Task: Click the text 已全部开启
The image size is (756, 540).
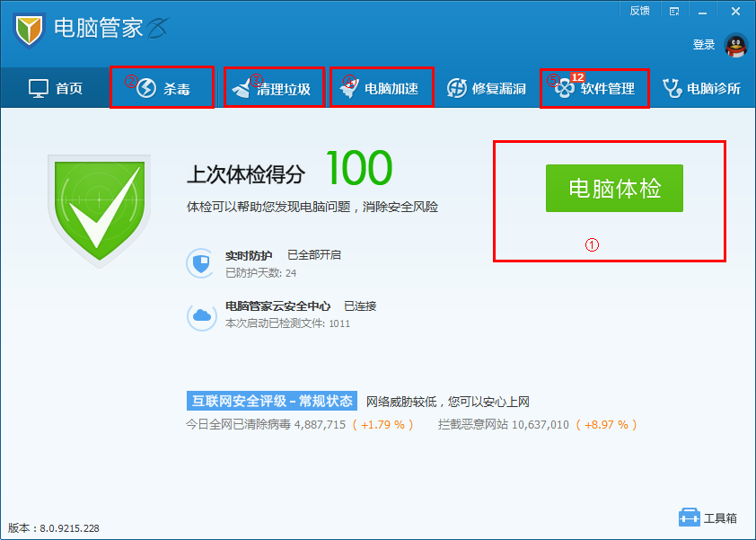Action: pos(314,255)
